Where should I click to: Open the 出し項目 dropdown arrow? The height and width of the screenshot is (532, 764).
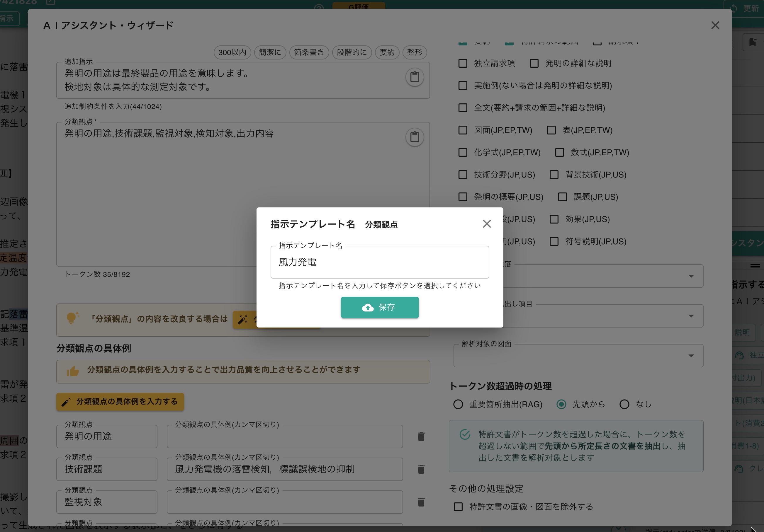pos(691,316)
